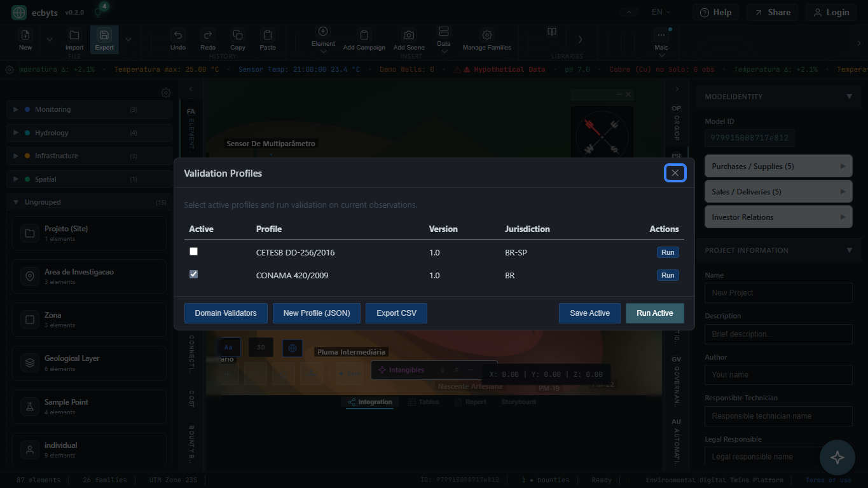Click the Responsible Technician input field
The height and width of the screenshot is (488, 868).
coord(778,416)
